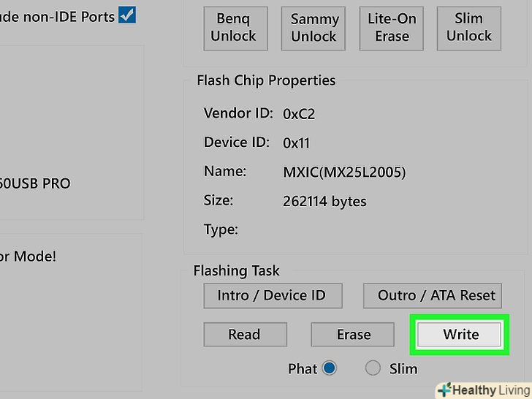The image size is (532, 399).
Task: Uncheck the non-IDE Ports checkbox
Action: click(x=127, y=15)
